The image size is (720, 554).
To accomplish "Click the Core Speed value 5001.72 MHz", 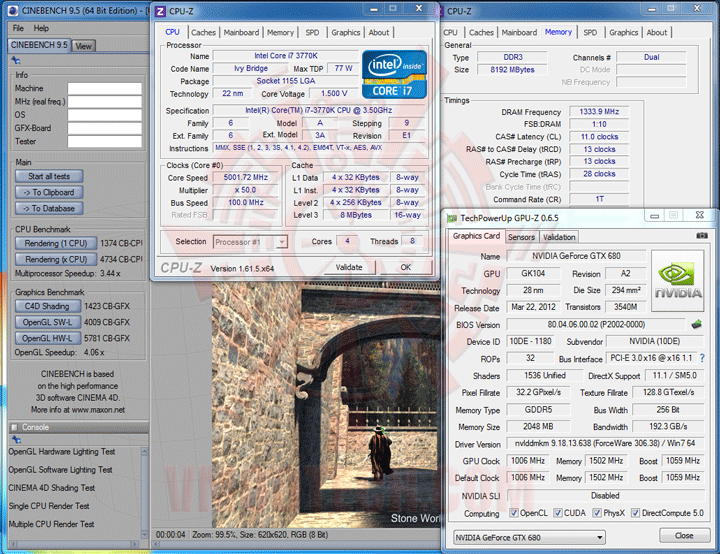I will [246, 177].
